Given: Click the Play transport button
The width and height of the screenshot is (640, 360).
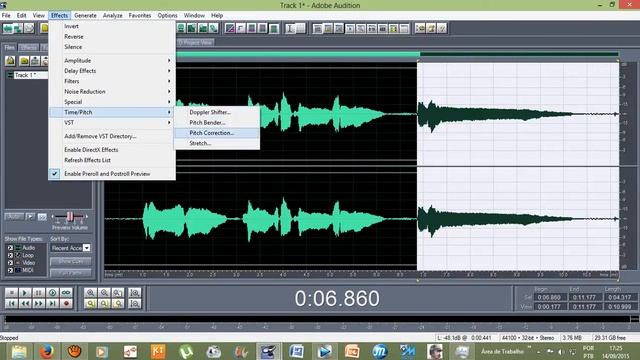Looking at the screenshot, I should 25,293.
